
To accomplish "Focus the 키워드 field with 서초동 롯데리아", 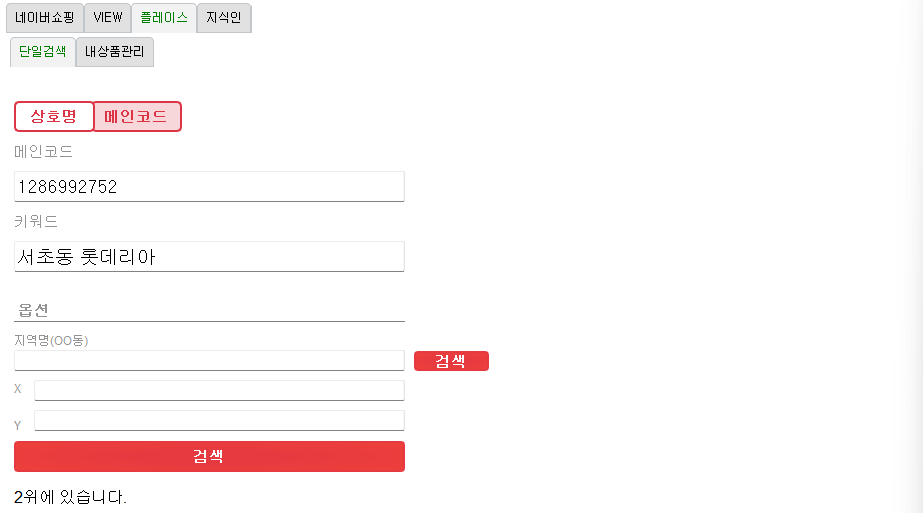I will [x=209, y=256].
